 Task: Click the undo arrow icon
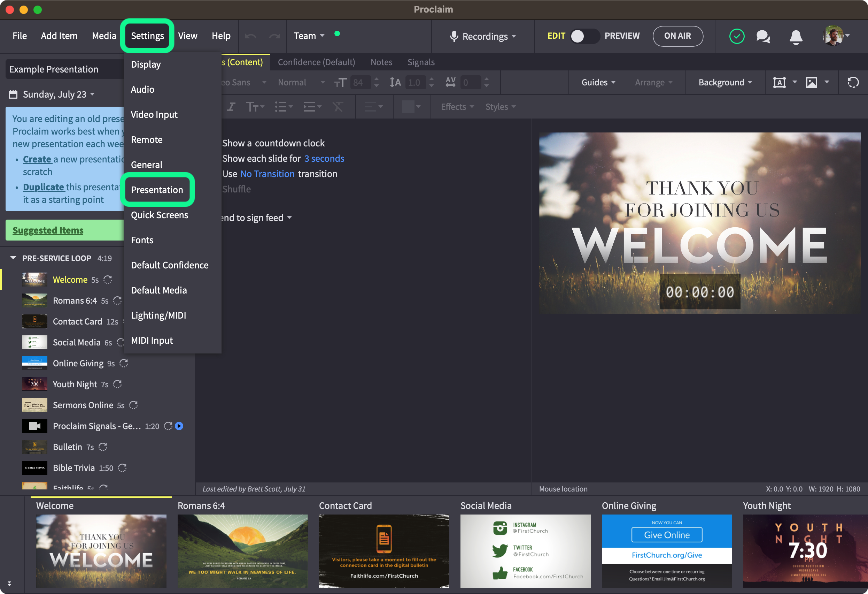(x=250, y=36)
